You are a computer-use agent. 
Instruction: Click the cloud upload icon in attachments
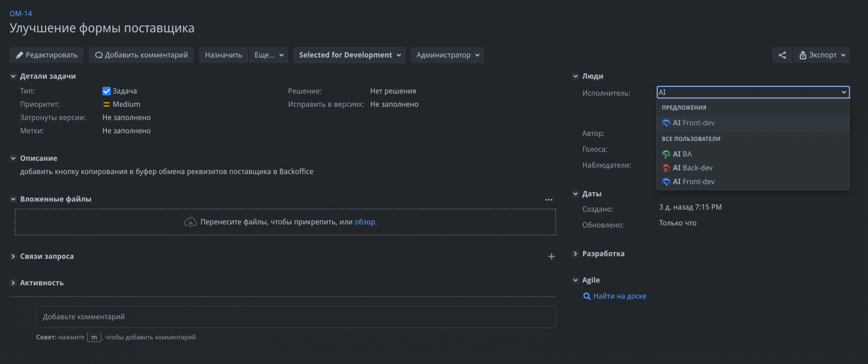[x=190, y=222]
